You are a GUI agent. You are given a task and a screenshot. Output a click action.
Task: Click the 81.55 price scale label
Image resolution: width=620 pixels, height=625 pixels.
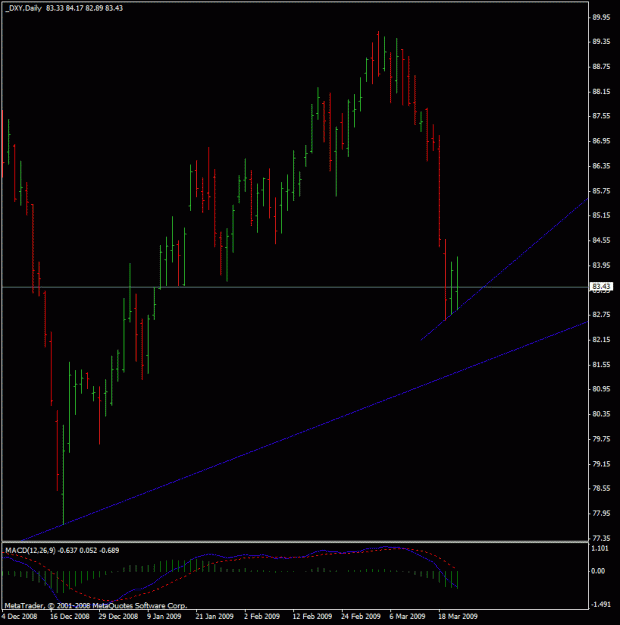601,365
